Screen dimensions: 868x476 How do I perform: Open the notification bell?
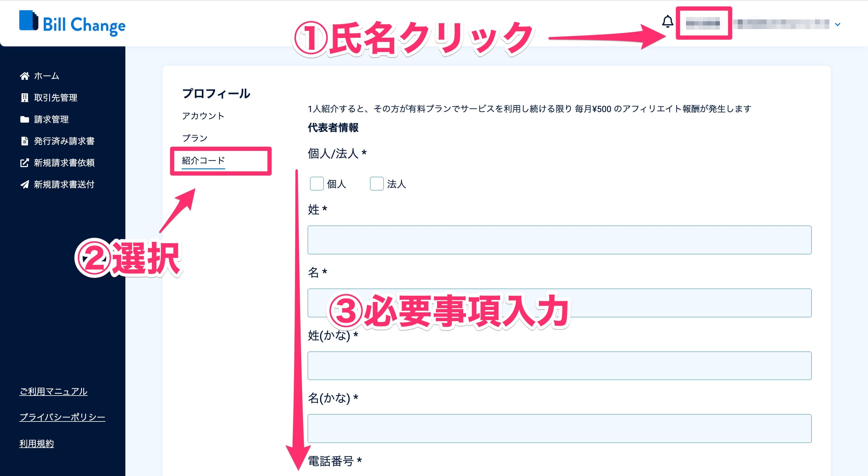[x=668, y=22]
